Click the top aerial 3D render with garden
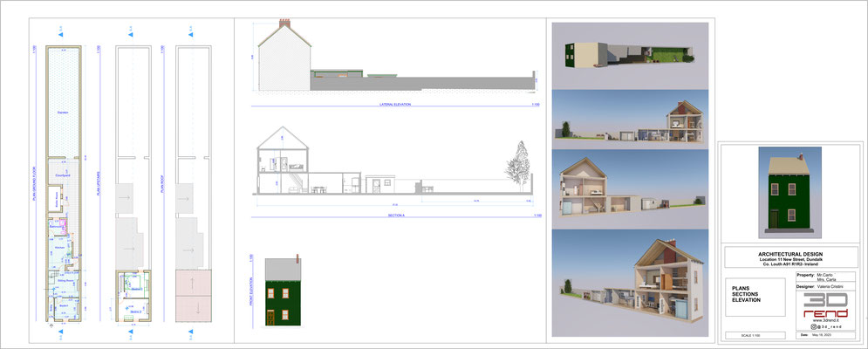The height and width of the screenshot is (349, 868). click(630, 56)
